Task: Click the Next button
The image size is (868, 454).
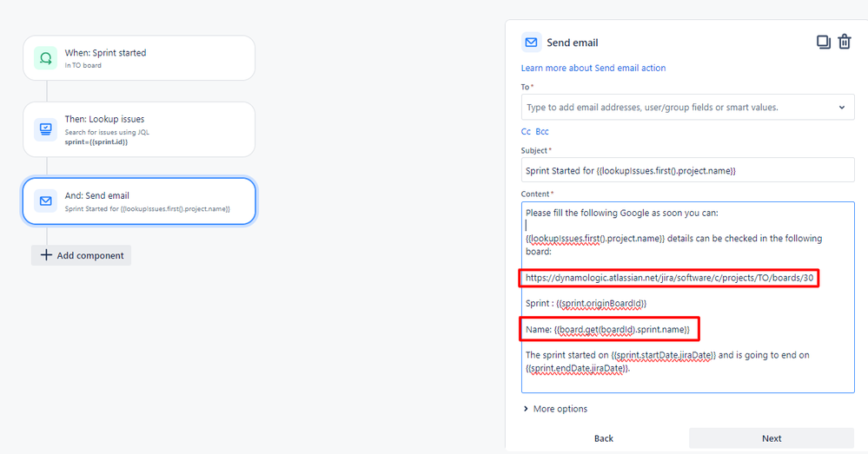Action: [772, 438]
